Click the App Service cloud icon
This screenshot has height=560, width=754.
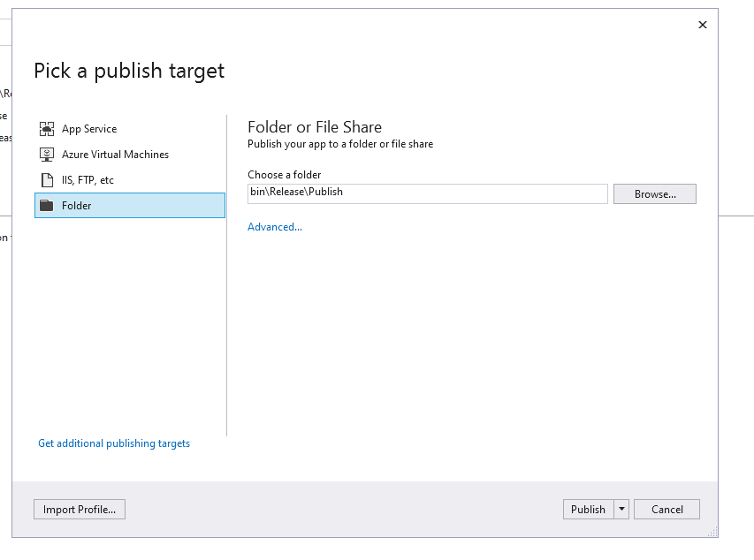(47, 129)
